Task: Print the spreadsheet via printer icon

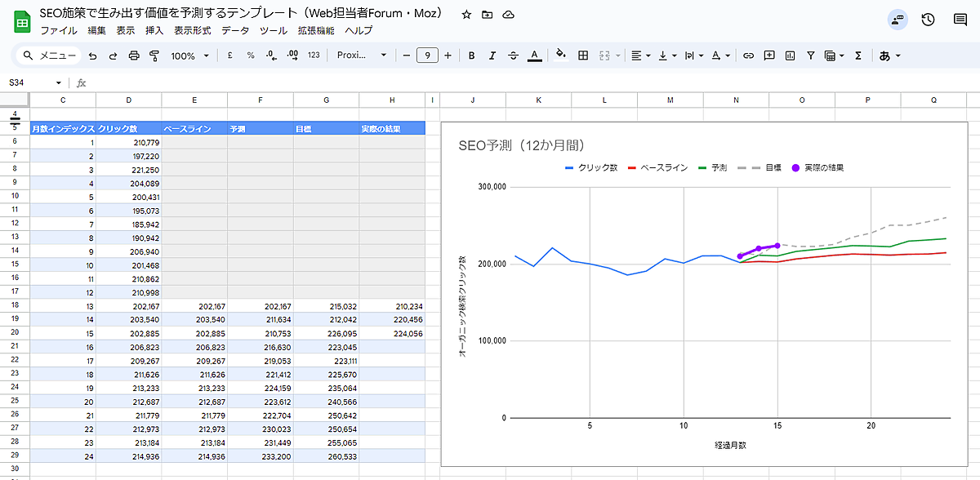Action: [134, 56]
